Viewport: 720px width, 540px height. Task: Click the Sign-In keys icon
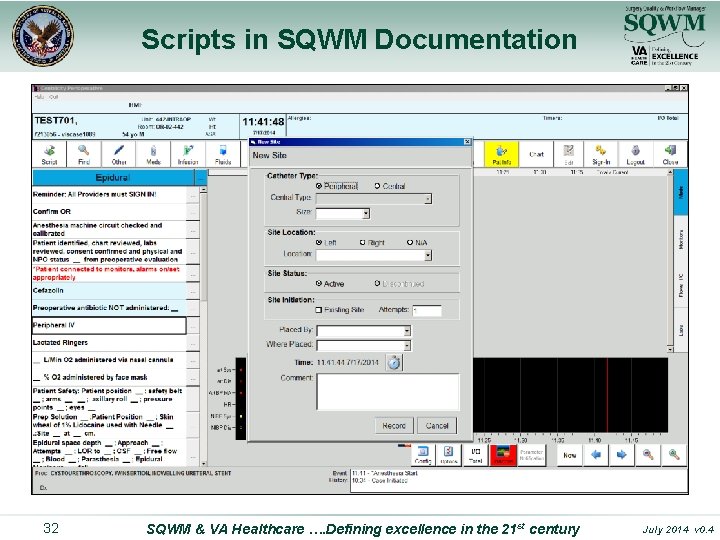tap(601, 154)
